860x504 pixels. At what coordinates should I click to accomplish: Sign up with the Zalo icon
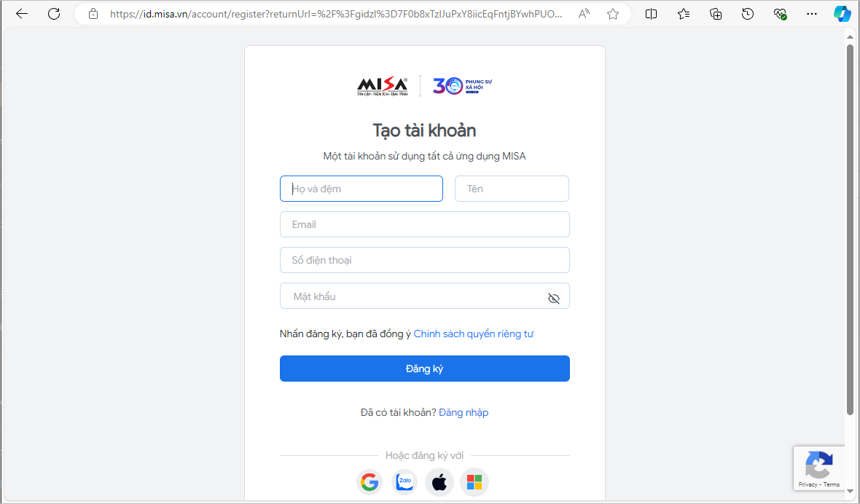point(404,482)
